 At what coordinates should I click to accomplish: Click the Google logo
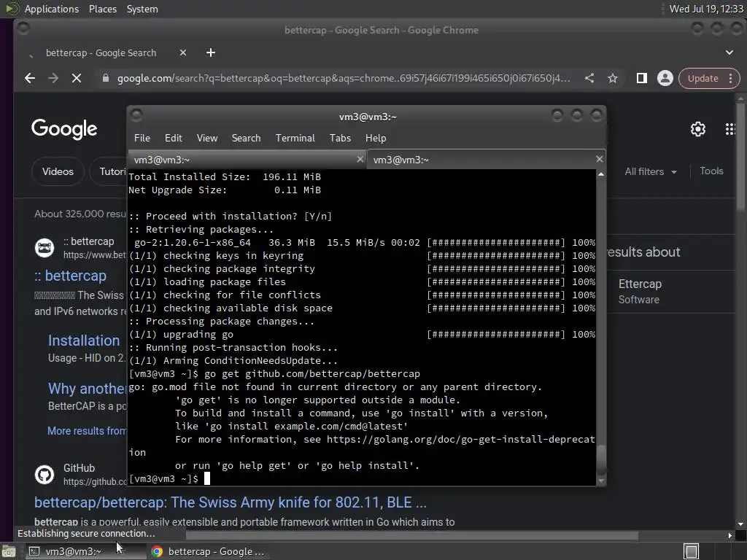[x=64, y=129]
